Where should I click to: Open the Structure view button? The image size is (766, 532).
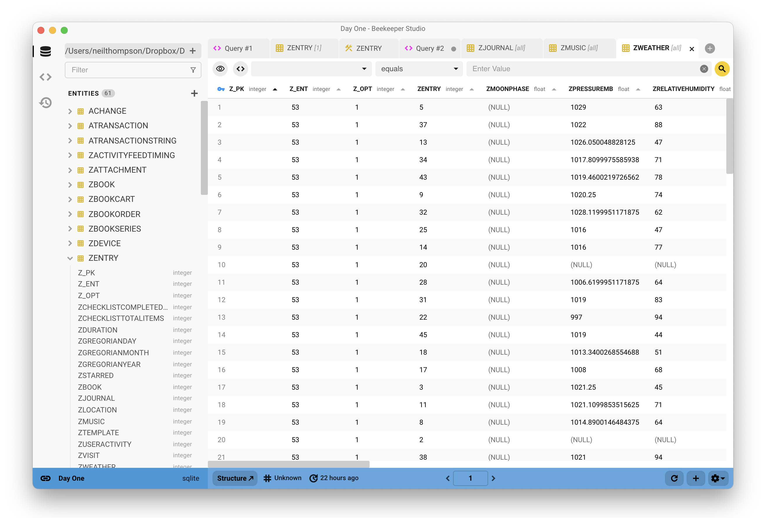(235, 478)
